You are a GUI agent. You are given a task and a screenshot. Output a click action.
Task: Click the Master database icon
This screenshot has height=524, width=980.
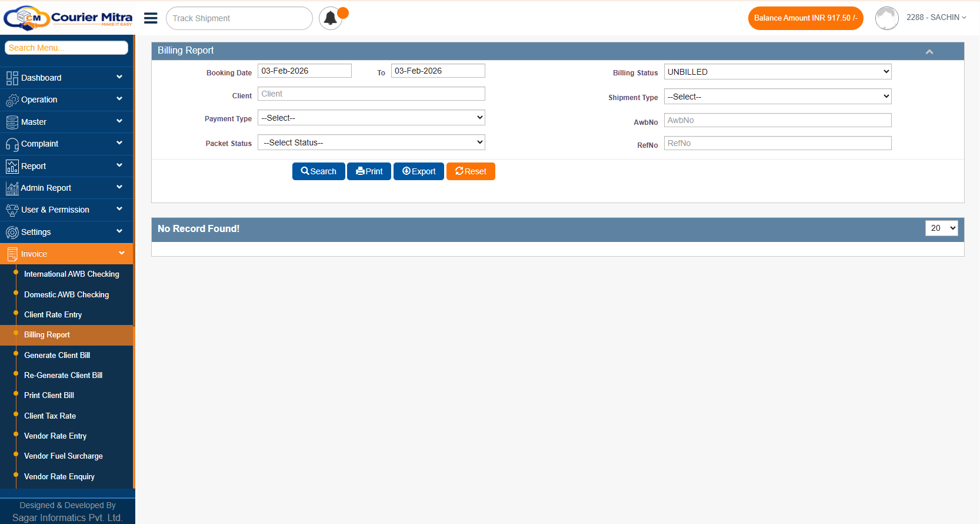point(12,122)
